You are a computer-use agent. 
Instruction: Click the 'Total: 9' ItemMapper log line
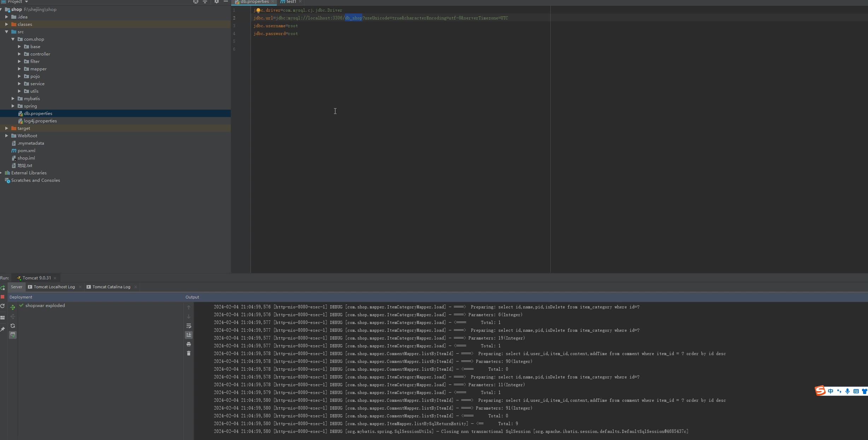tap(366, 423)
